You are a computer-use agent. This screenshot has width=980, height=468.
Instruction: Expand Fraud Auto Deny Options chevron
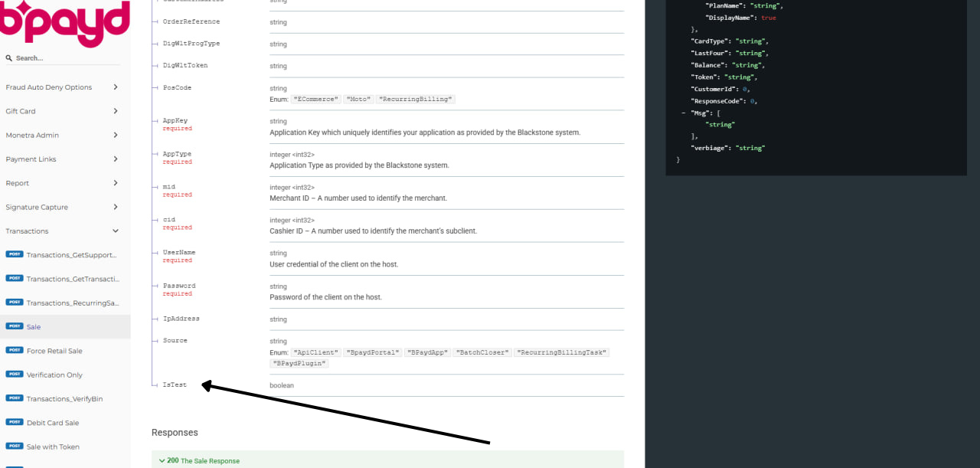[x=116, y=87]
